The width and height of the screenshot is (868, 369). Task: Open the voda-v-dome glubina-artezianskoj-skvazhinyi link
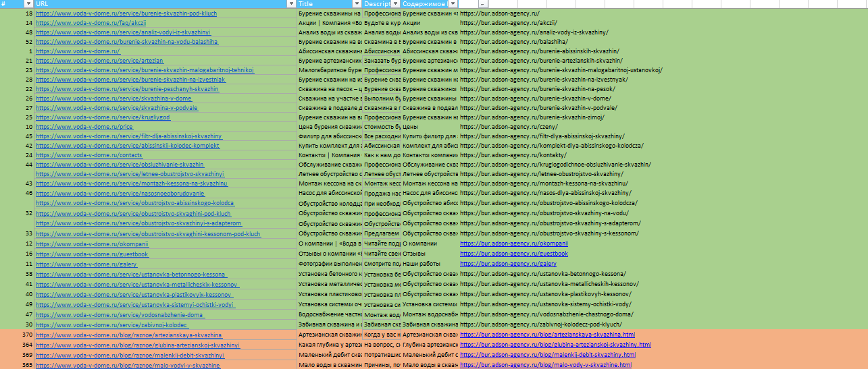coord(138,345)
